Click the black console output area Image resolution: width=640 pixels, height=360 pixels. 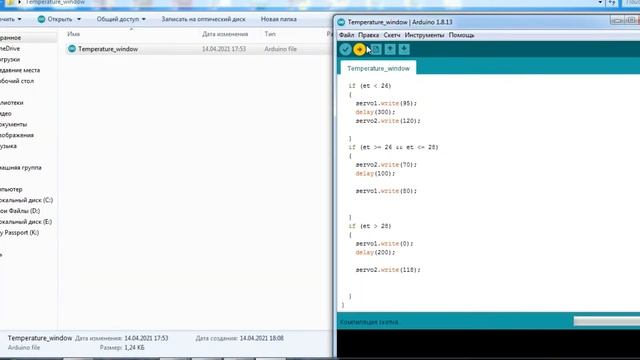489,343
